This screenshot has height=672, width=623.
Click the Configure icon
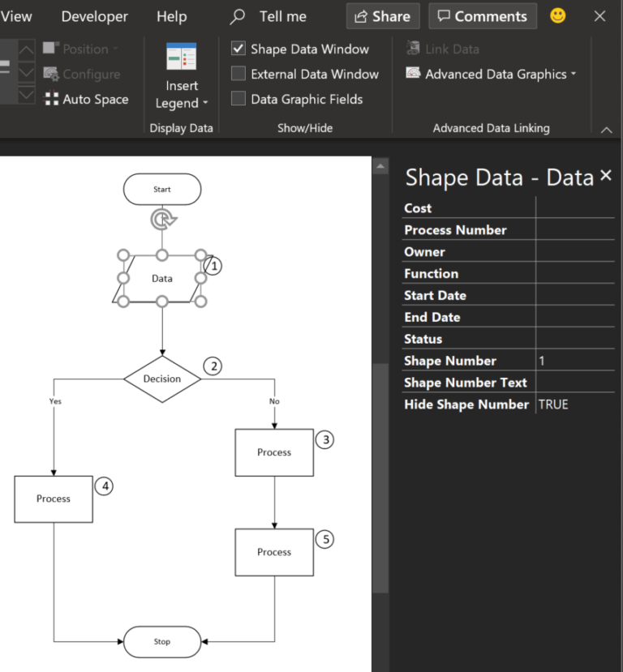pos(51,74)
